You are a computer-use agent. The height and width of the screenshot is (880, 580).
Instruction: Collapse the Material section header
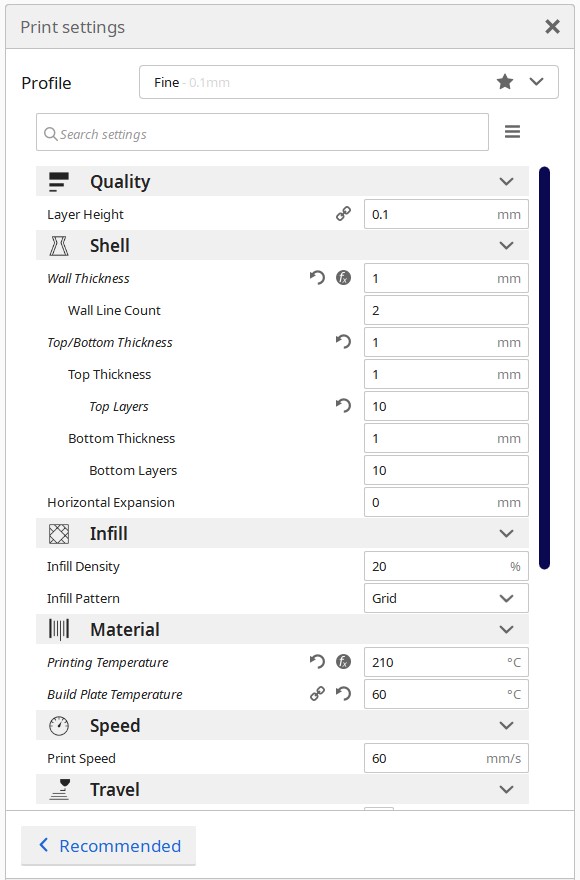point(282,629)
